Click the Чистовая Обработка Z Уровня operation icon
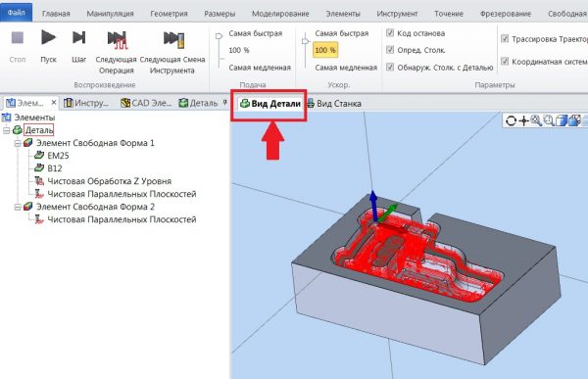The width and height of the screenshot is (588, 379). (x=39, y=181)
